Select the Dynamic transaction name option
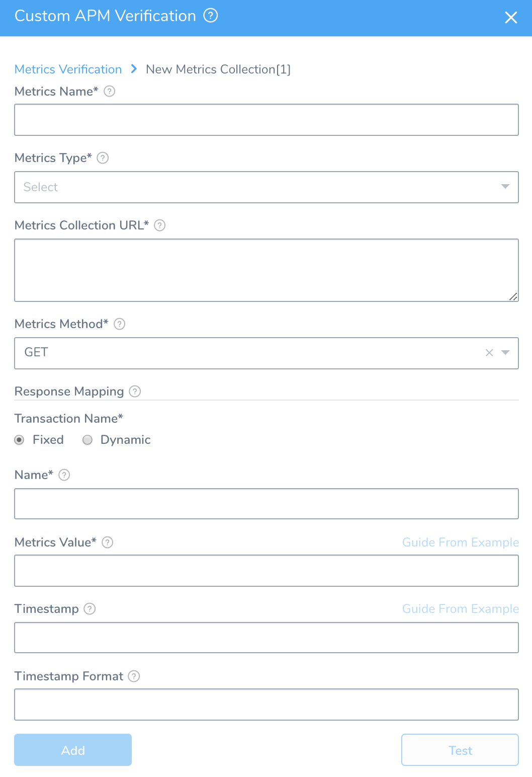Viewport: 532px width, 777px height. click(x=87, y=440)
